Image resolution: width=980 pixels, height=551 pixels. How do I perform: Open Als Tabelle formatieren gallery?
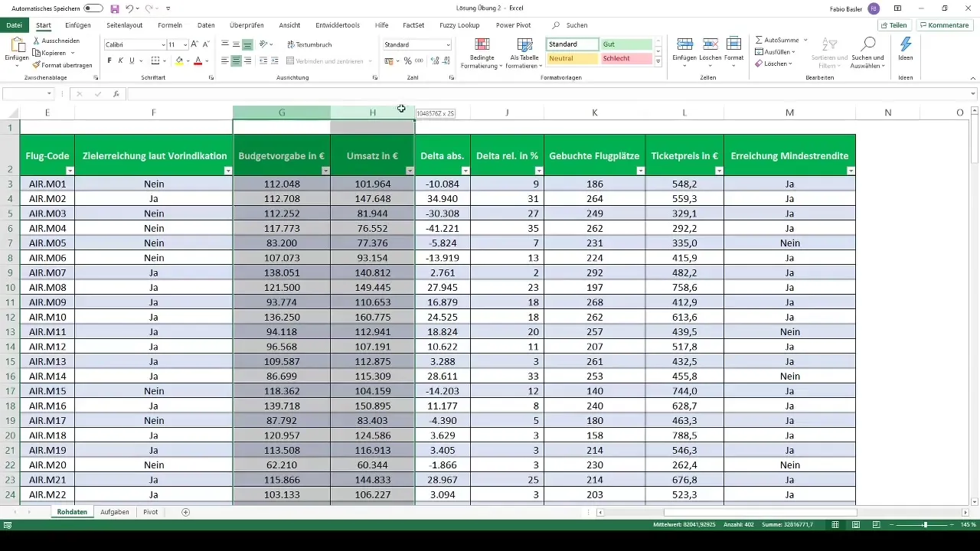click(x=524, y=53)
